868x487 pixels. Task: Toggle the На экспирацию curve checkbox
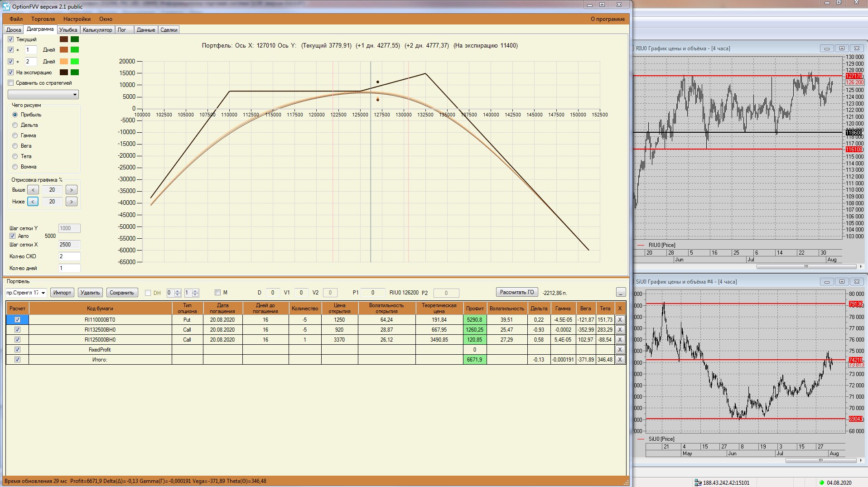[11, 72]
